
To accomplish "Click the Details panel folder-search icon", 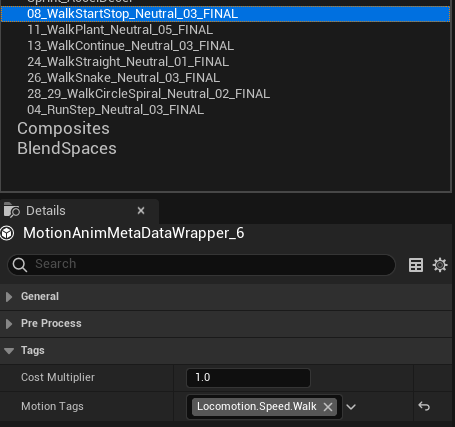I will (x=12, y=210).
